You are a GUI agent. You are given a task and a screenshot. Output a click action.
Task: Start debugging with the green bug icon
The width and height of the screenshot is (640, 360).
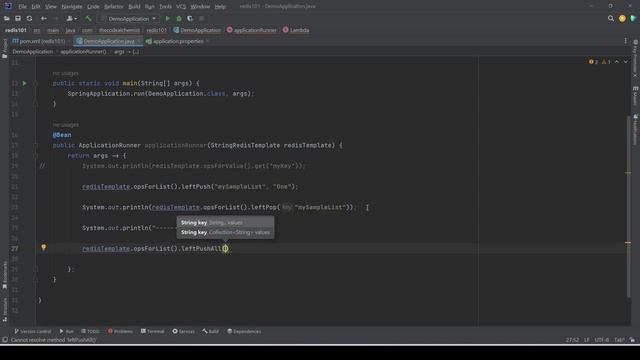click(x=179, y=18)
